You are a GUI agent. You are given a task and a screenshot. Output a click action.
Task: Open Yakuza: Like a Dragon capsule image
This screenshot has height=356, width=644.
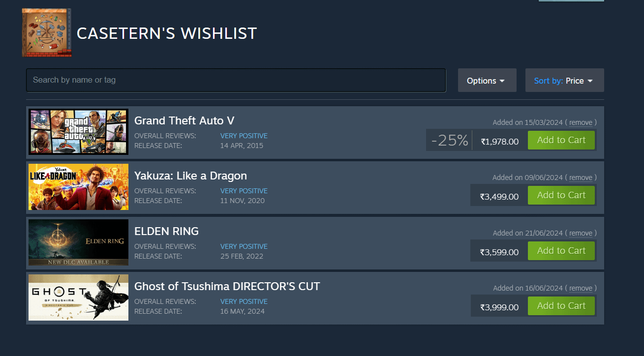pos(78,187)
